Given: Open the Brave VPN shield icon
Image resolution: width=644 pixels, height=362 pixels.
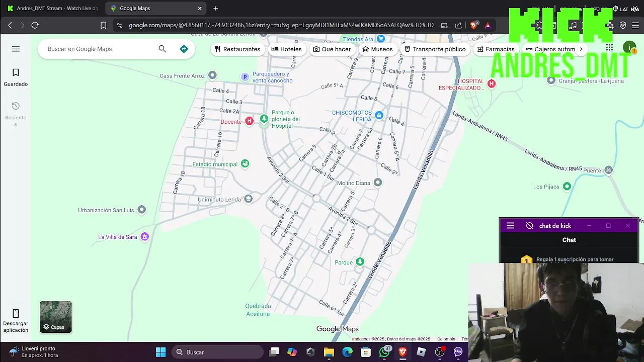Looking at the screenshot, I should (x=623, y=25).
